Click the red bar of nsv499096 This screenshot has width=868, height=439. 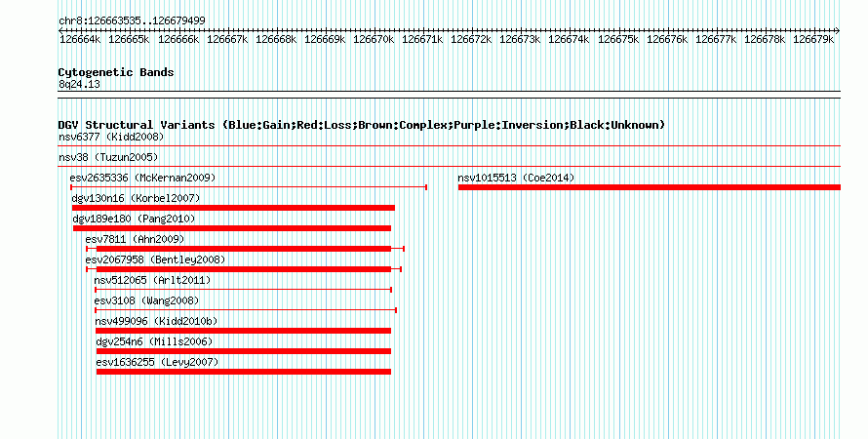[x=243, y=331]
